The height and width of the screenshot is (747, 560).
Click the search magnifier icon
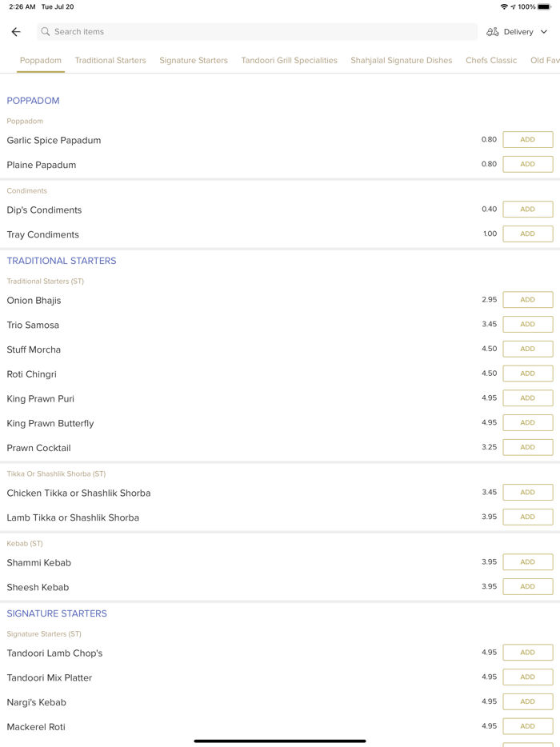pyautogui.click(x=46, y=32)
